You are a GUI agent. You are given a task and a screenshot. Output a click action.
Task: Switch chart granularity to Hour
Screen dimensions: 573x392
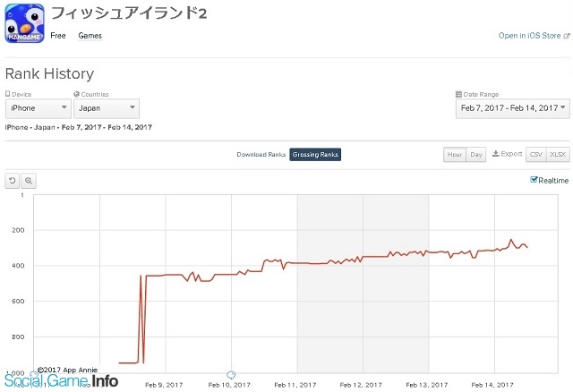point(455,155)
